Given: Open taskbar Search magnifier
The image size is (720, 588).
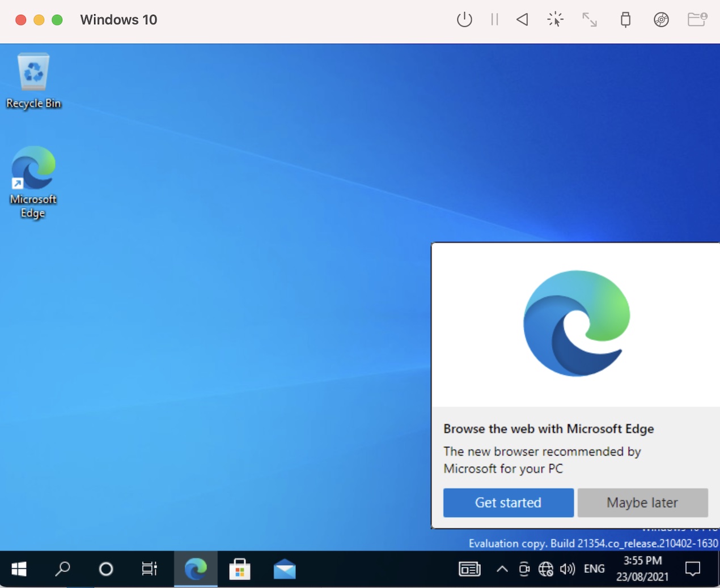Looking at the screenshot, I should click(62, 569).
